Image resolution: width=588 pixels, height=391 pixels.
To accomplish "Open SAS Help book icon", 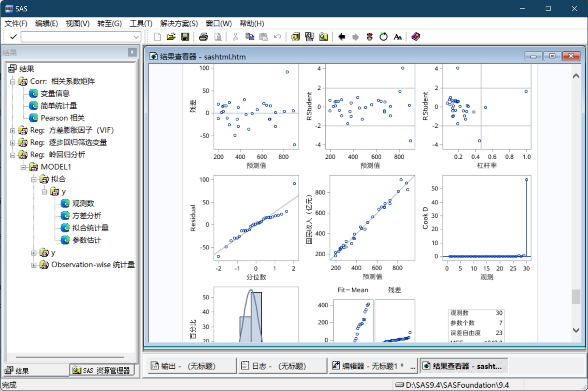I will click(x=416, y=37).
